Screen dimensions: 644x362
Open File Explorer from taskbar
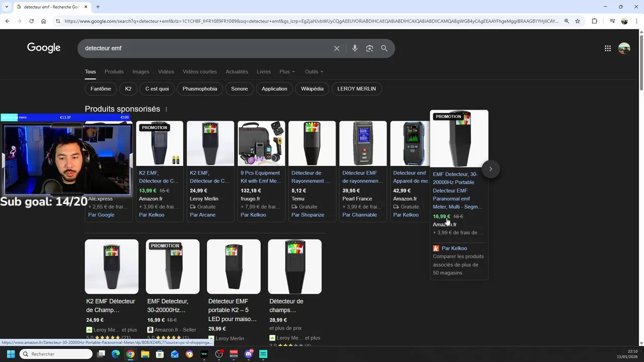(x=145, y=354)
